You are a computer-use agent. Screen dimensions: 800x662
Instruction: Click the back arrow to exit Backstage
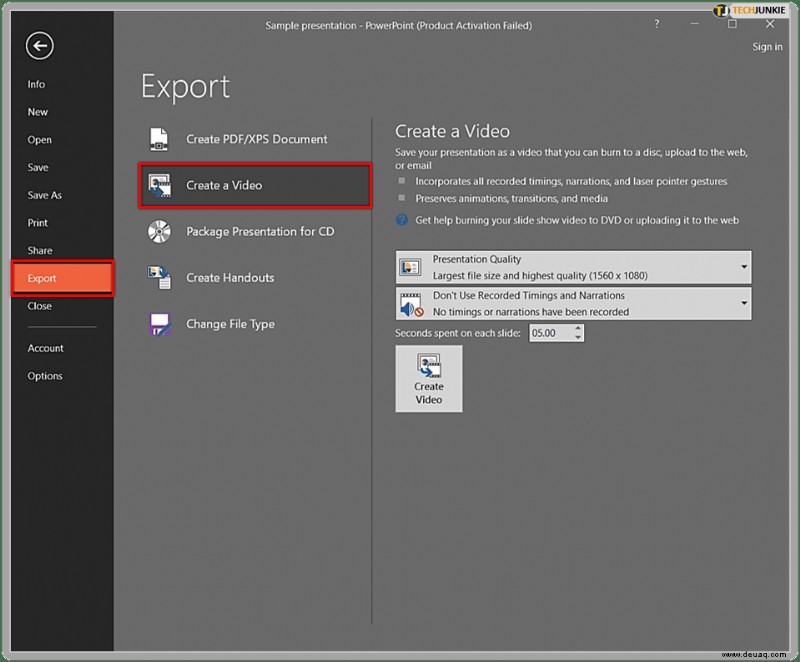tap(39, 46)
